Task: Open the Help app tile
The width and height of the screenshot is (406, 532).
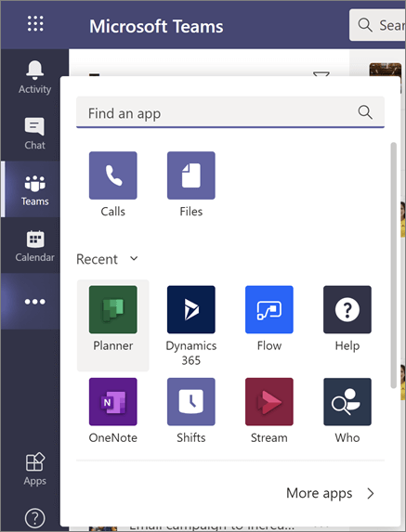Action: click(x=347, y=318)
